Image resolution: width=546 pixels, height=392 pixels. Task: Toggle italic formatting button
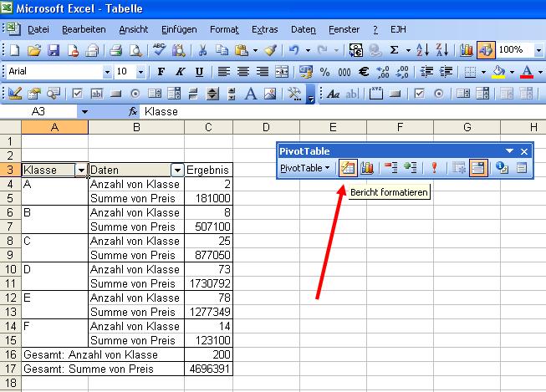(x=180, y=72)
